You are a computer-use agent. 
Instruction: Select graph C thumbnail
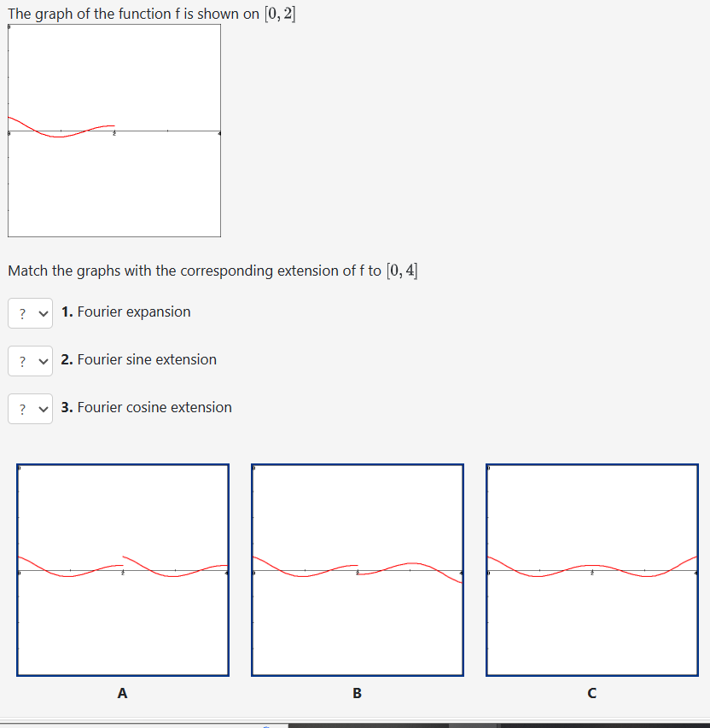[x=591, y=569]
